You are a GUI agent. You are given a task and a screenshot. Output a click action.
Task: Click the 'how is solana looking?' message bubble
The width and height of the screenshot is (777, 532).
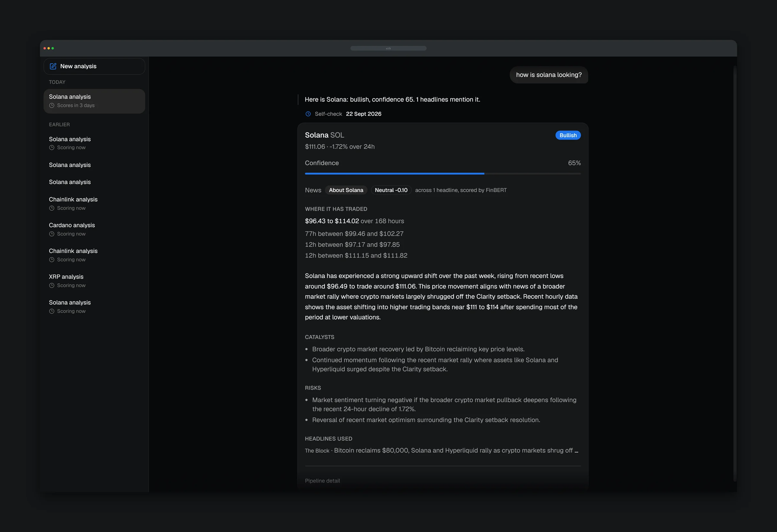click(549, 75)
